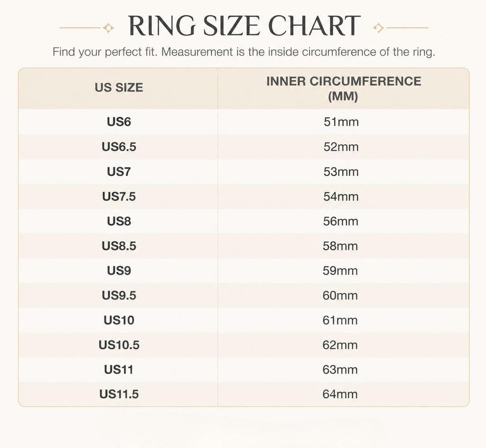Click the US SIZE column header
486x448 pixels.
119,88
